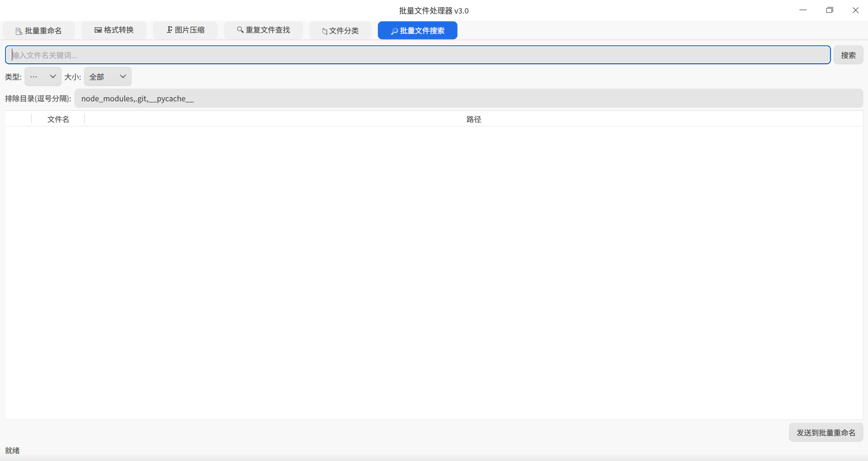Expand the 类型 dropdown
Viewport: 868px width, 461px height.
click(43, 77)
